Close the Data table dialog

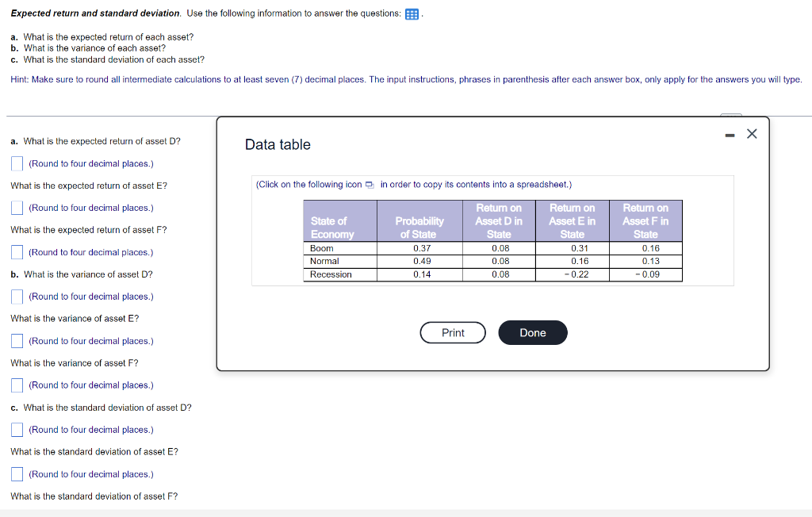[x=752, y=133]
